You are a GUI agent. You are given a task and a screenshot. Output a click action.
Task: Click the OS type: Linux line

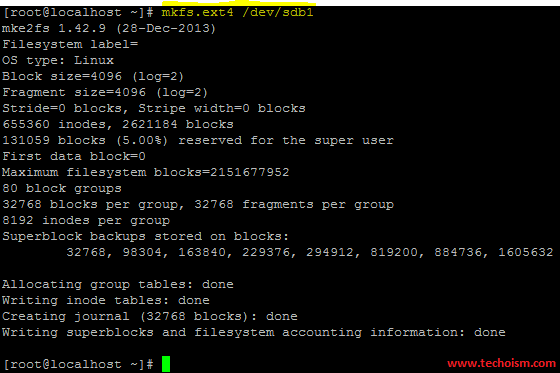(x=58, y=60)
